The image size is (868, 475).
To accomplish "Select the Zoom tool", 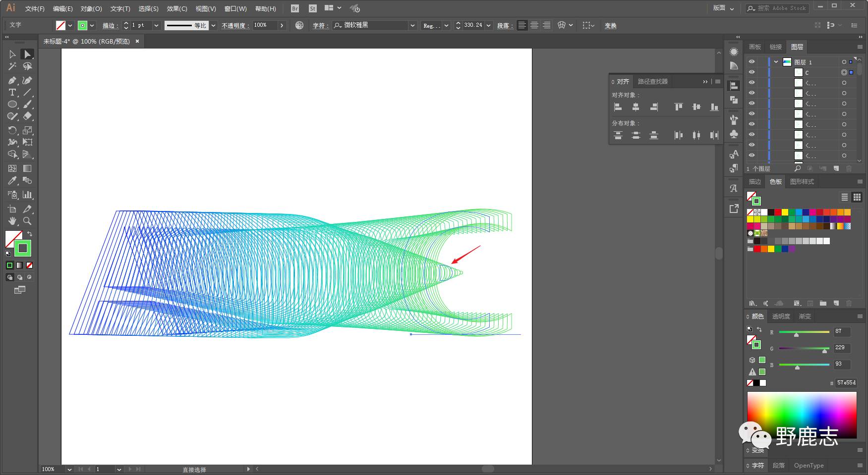I will pos(27,221).
